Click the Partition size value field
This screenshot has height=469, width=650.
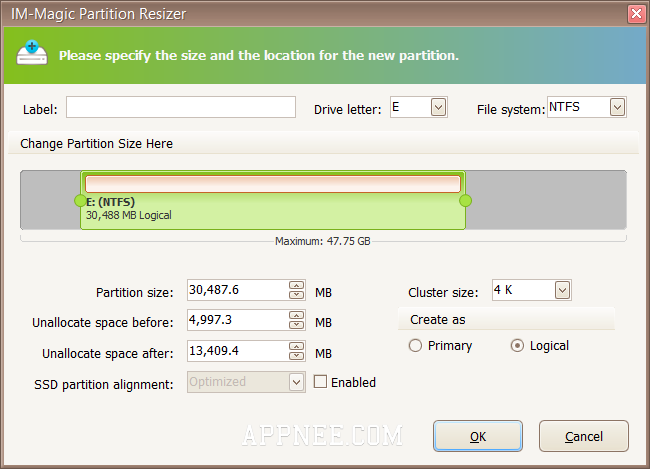tap(238, 290)
